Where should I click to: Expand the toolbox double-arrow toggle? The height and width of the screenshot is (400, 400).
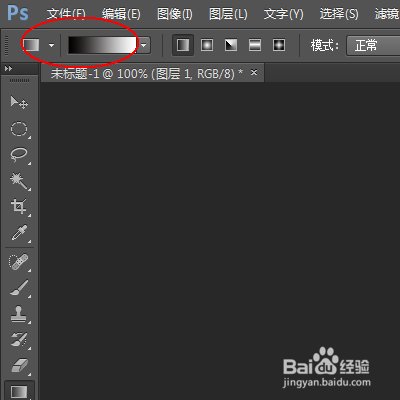tap(8, 68)
